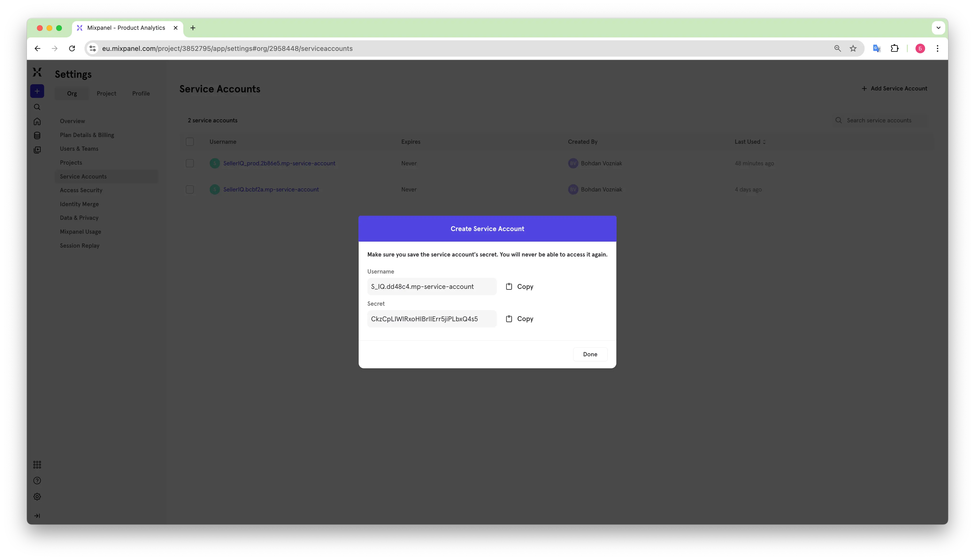Click the Username column header
The width and height of the screenshot is (975, 560).
pyautogui.click(x=223, y=142)
